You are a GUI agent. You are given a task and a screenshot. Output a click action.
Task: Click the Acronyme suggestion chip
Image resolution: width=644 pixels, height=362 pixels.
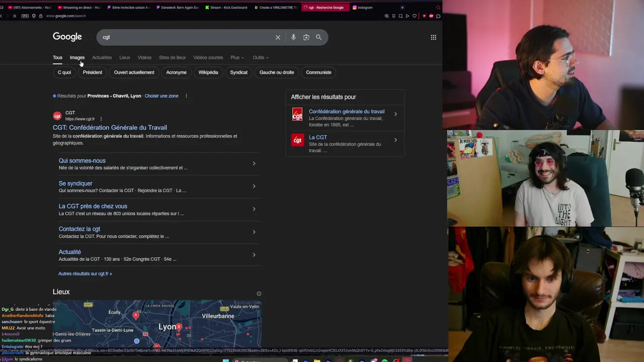click(176, 72)
